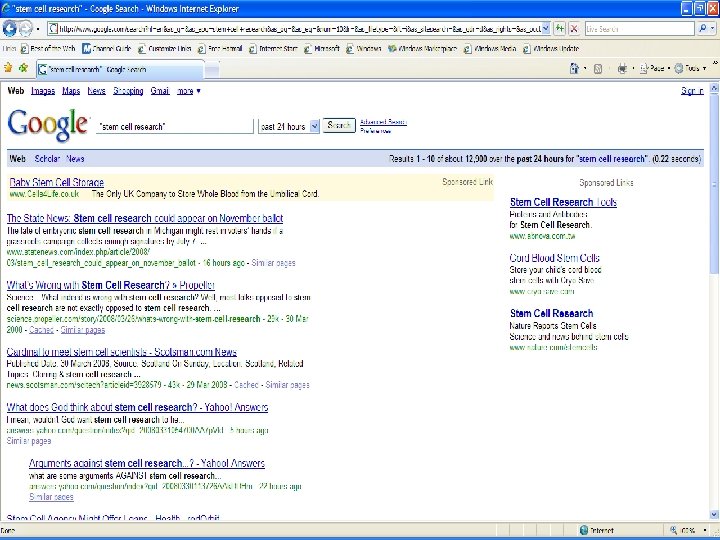Open "Arguments against stem cell research" result
The image size is (720, 540).
[147, 463]
